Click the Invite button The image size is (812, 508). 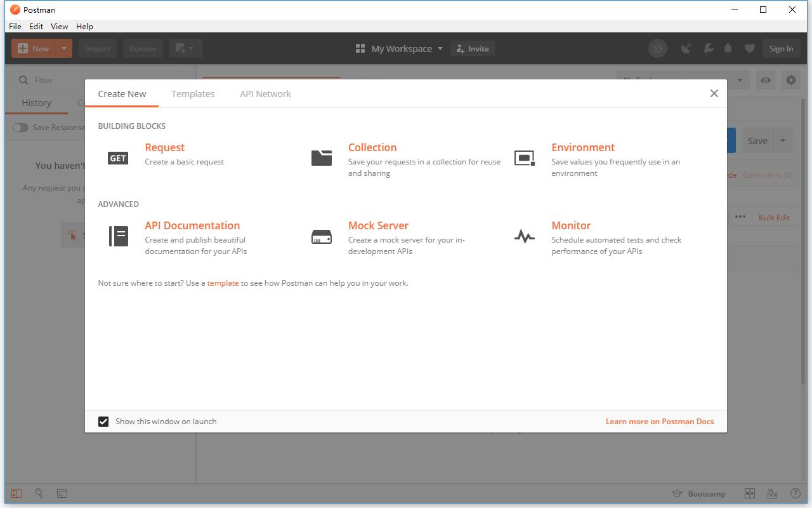(473, 48)
